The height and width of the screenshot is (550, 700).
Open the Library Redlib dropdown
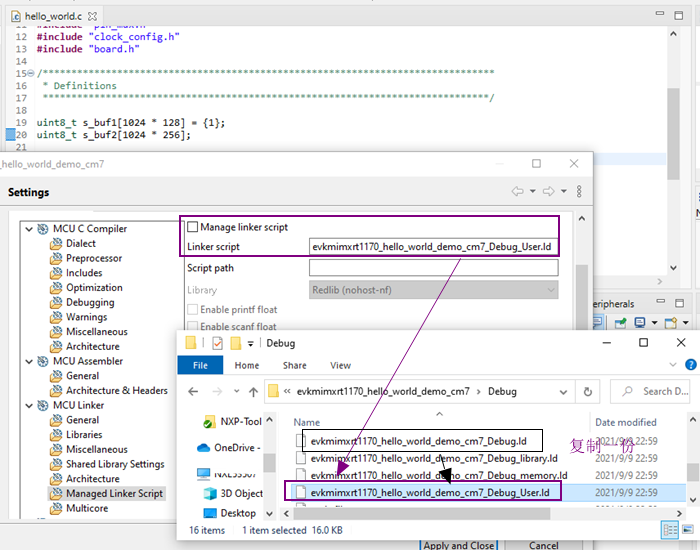coord(433,290)
